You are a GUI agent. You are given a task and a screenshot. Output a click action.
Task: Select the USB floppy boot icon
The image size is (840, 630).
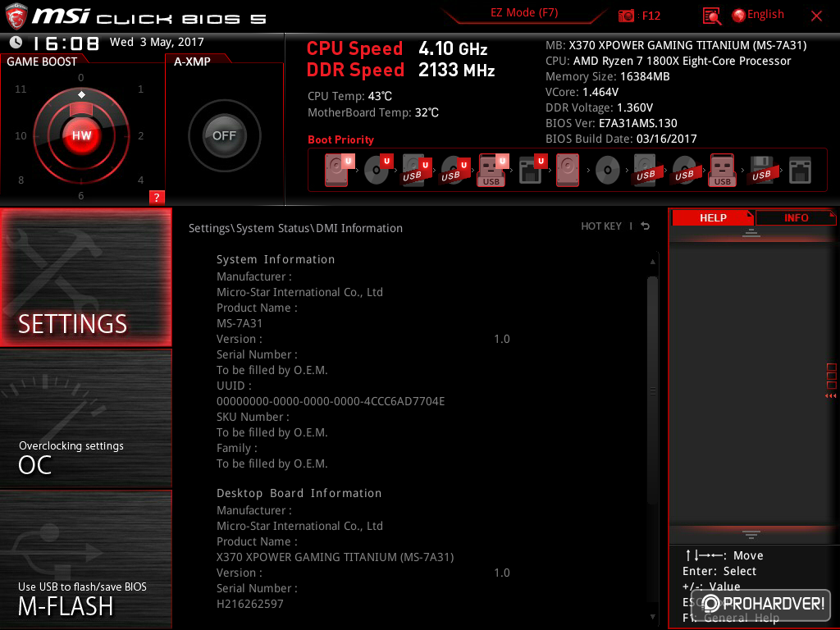pyautogui.click(x=761, y=171)
